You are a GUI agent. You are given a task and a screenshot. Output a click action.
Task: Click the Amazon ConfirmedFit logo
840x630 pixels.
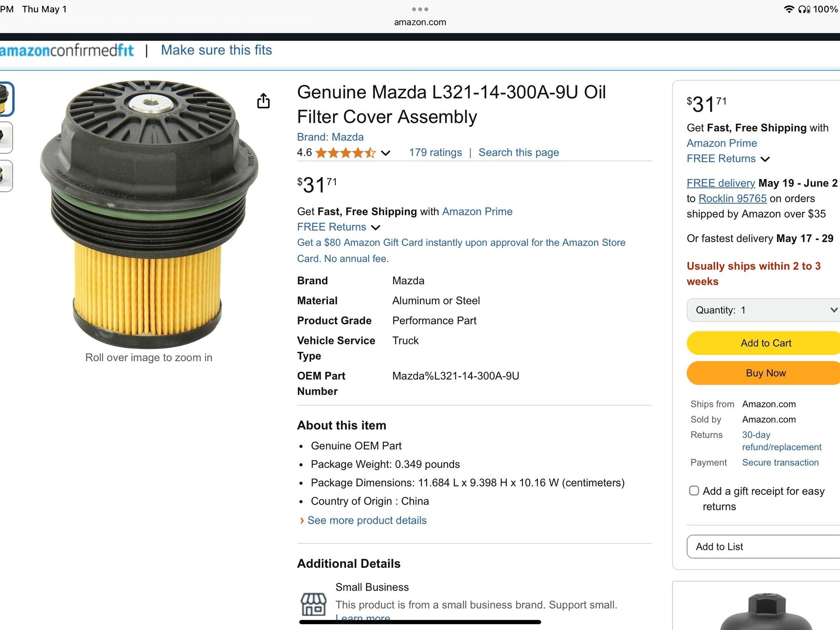coord(67,50)
